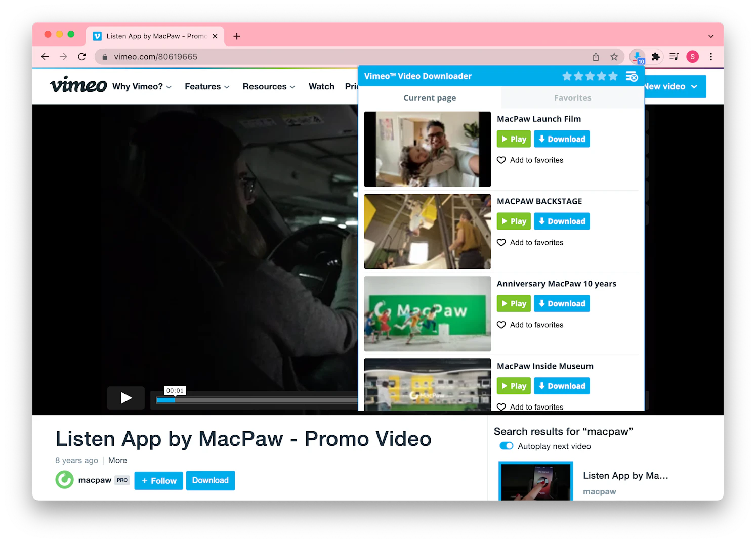Bookmark this page with the star icon
756x543 pixels.
click(x=614, y=57)
